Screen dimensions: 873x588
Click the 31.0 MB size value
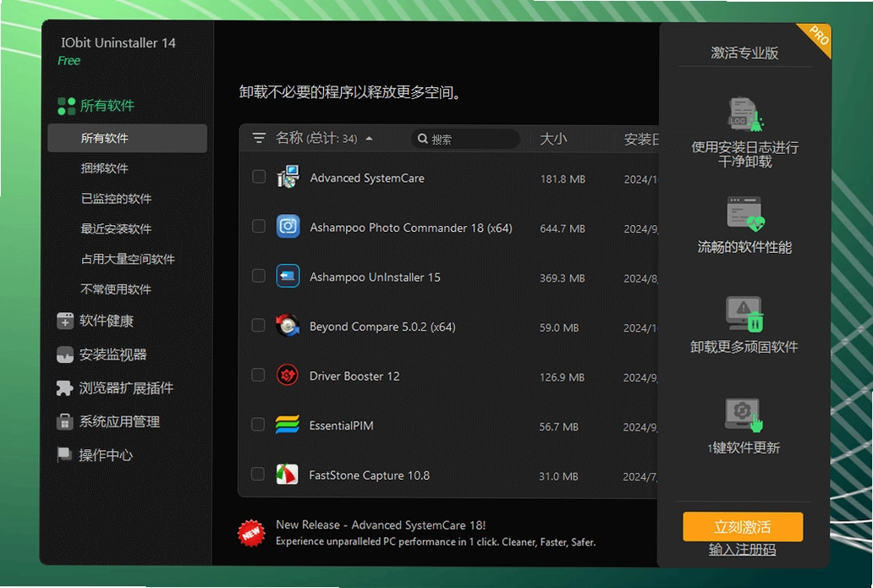(x=558, y=476)
